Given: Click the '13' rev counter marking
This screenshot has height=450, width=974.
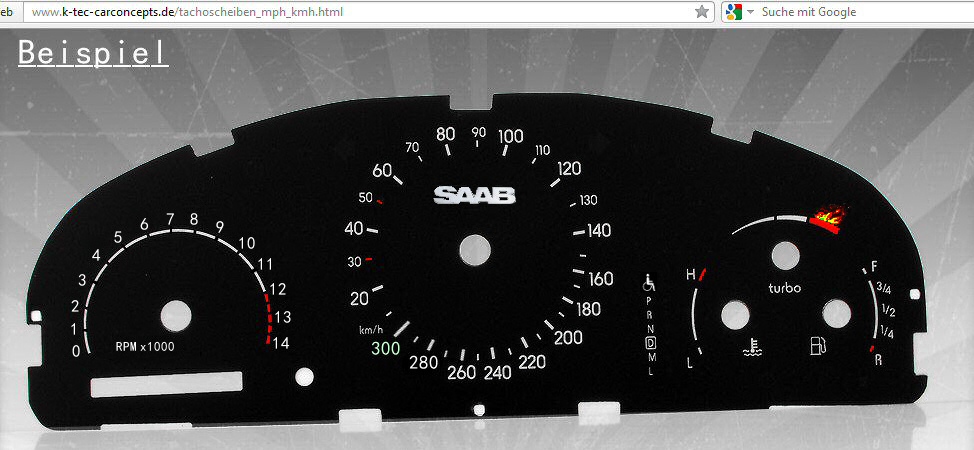Looking at the screenshot, I should point(283,318).
